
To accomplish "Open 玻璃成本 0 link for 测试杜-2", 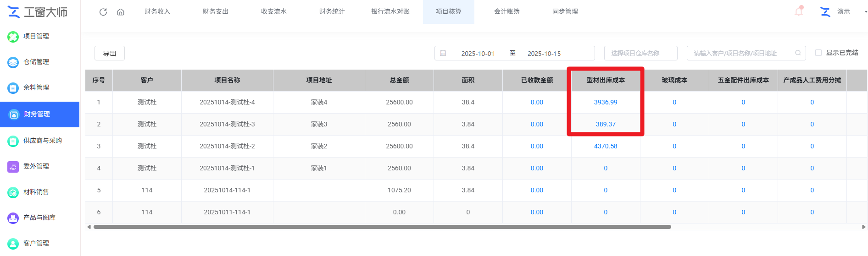I will (674, 146).
